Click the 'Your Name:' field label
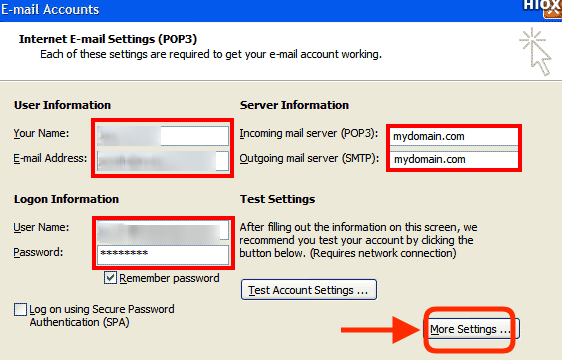 point(41,133)
